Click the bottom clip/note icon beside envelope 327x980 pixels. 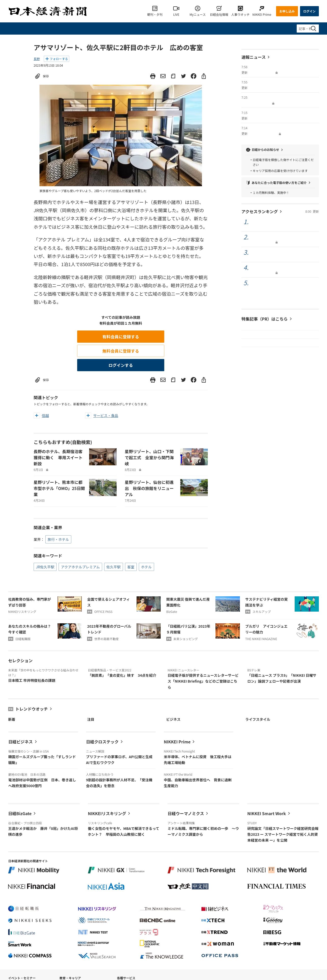(x=173, y=380)
